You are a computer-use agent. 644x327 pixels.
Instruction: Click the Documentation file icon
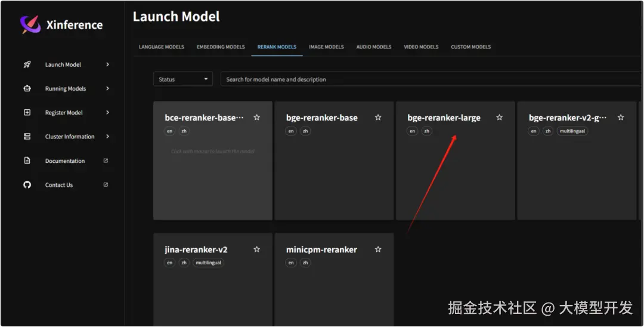coord(27,161)
